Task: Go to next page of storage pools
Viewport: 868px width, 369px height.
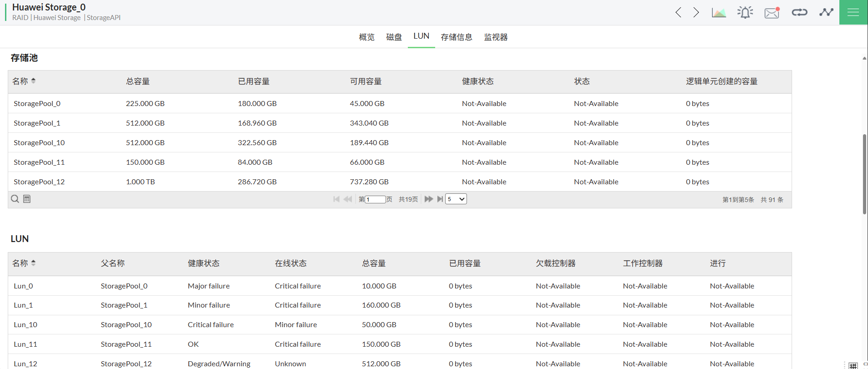Action: coord(428,199)
